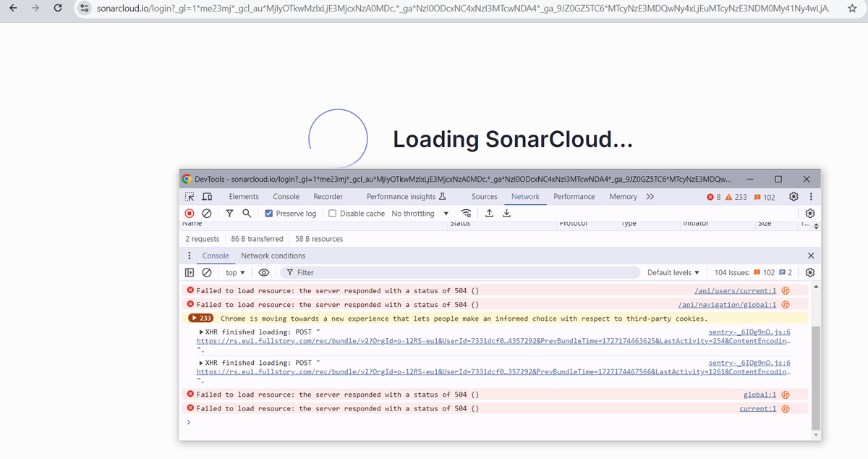
Task: Open the first sentry-_6IOg9nO.js:6 link
Action: tap(749, 332)
